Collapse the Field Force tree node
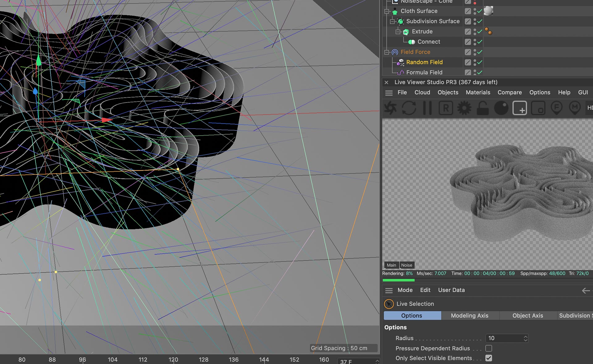Viewport: 593px width, 364px height. tap(386, 52)
